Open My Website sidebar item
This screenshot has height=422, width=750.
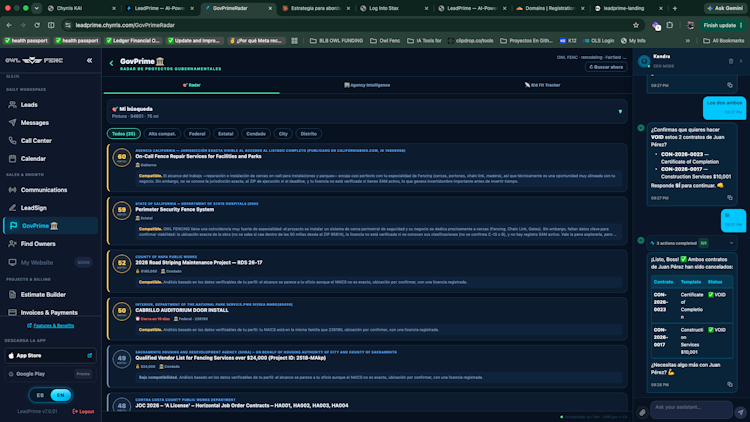click(50, 262)
